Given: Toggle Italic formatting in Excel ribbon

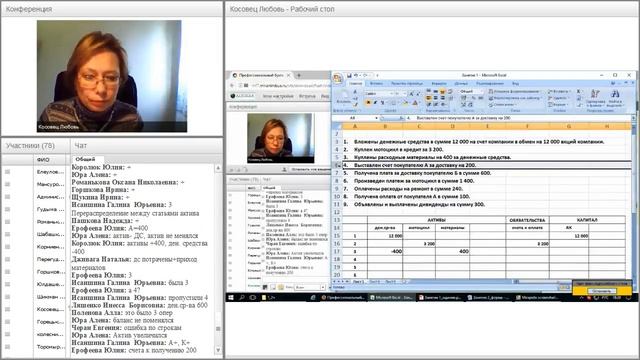Looking at the screenshot, I should 376,103.
